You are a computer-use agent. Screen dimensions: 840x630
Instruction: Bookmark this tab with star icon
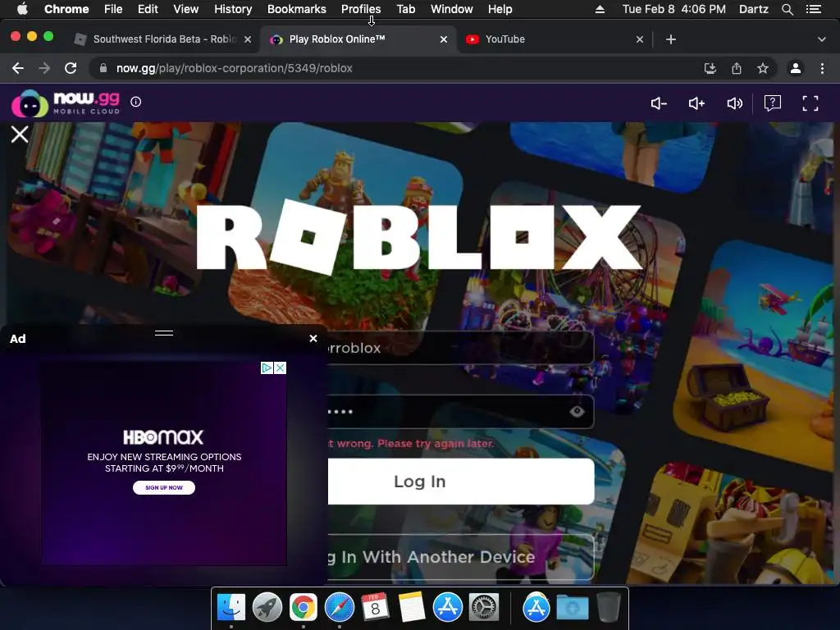(x=763, y=68)
